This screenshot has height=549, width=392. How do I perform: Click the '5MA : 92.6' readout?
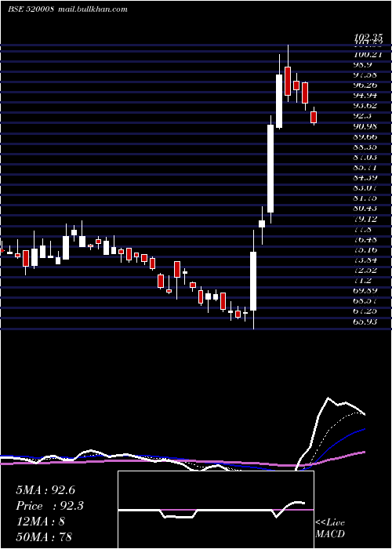tap(45, 490)
